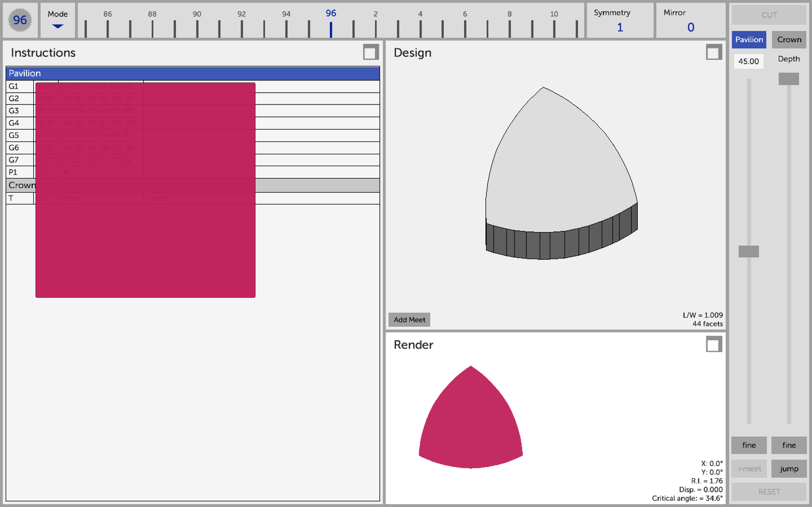Select the Pavilion header in Instructions

click(x=193, y=73)
